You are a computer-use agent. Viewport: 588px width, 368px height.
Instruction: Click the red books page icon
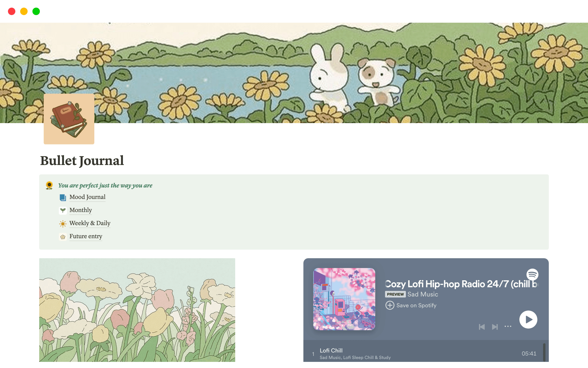[69, 119]
